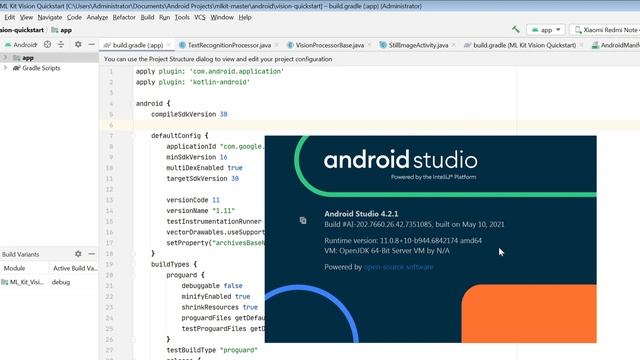Image resolution: width=640 pixels, height=360 pixels.
Task: Open the Tools menu
Action: pyautogui.click(x=182, y=17)
